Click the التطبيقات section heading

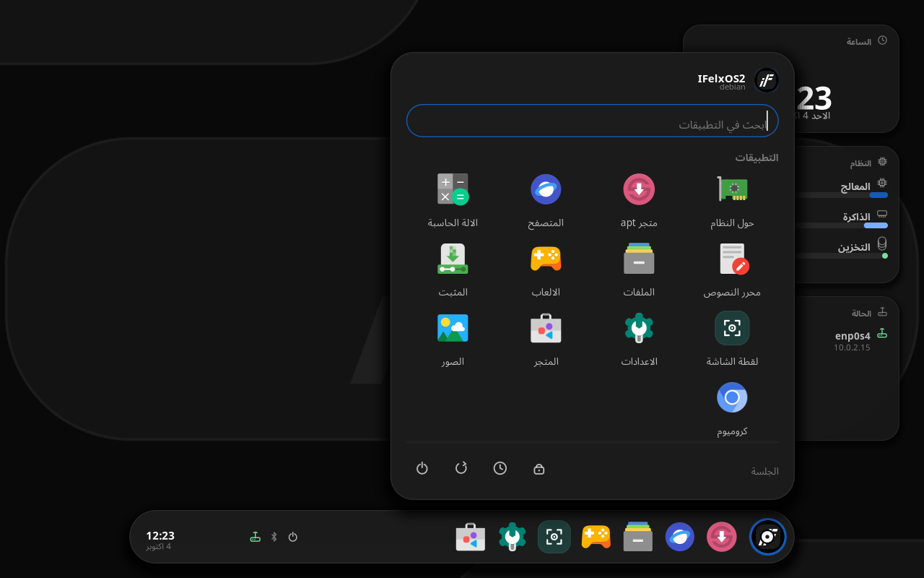point(757,157)
